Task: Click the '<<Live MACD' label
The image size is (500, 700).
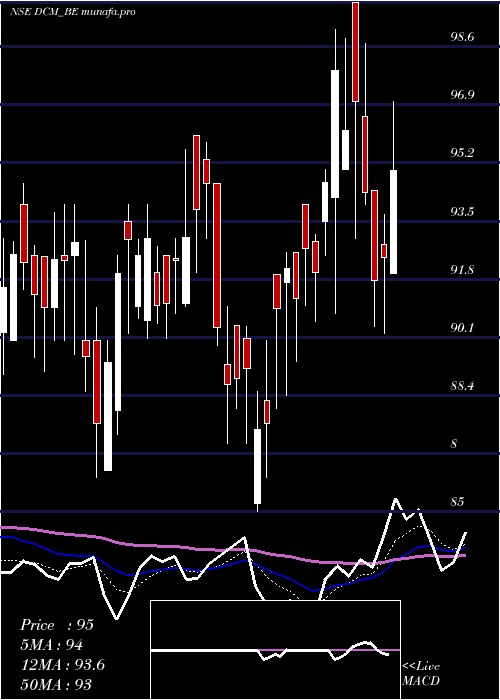Action: tap(421, 674)
